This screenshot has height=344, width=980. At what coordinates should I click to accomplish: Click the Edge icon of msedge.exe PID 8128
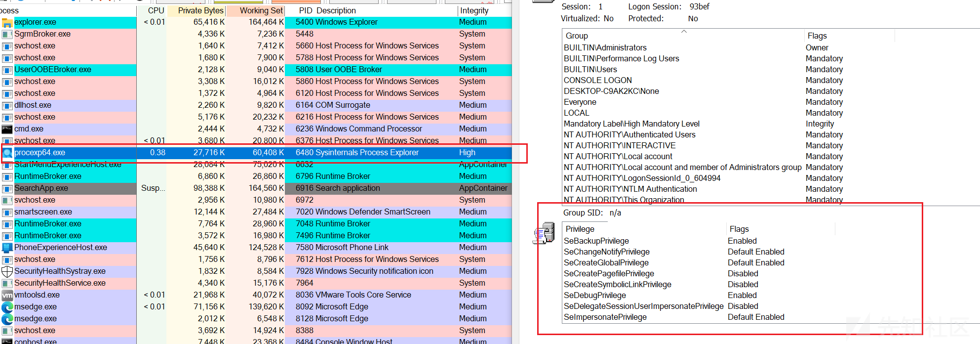[x=7, y=319]
